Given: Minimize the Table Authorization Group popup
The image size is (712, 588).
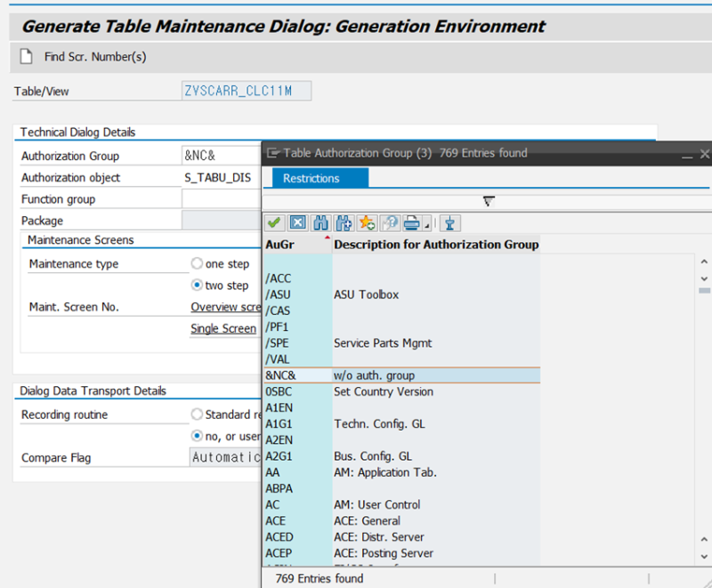Looking at the screenshot, I should point(687,155).
